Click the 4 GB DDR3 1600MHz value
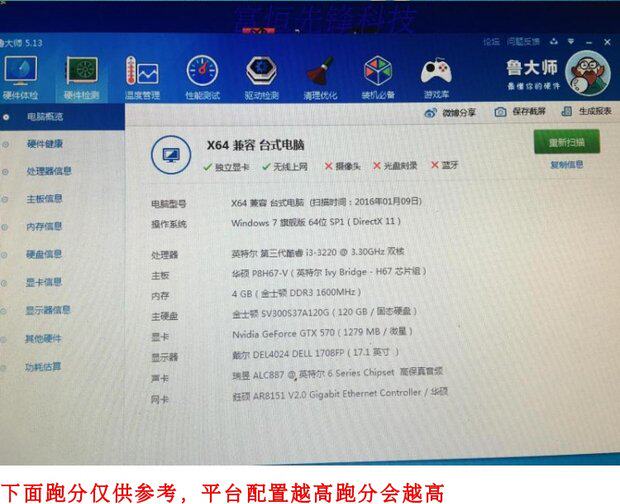Viewport: 620px width, 504px height. [297, 293]
